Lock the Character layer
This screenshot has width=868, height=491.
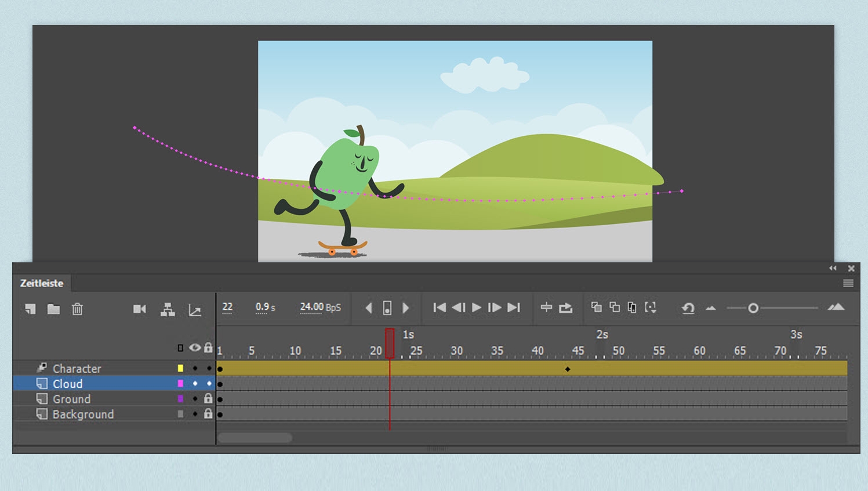pyautogui.click(x=209, y=369)
